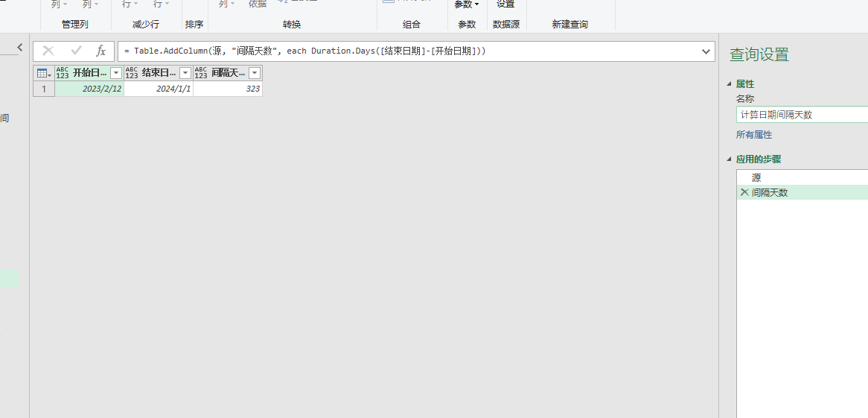Change the data type icon of 开始日期 column
This screenshot has height=418, width=868.
63,73
